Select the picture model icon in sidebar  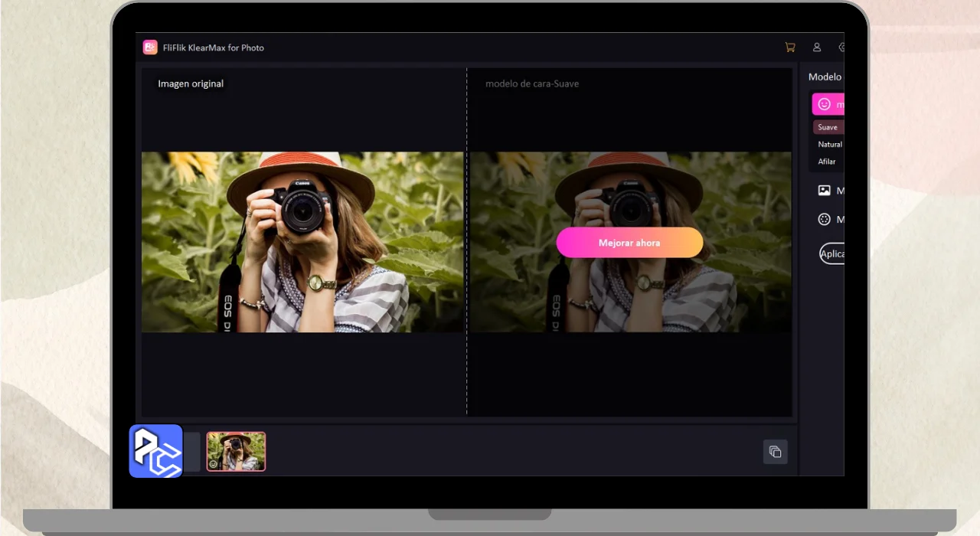(x=824, y=191)
